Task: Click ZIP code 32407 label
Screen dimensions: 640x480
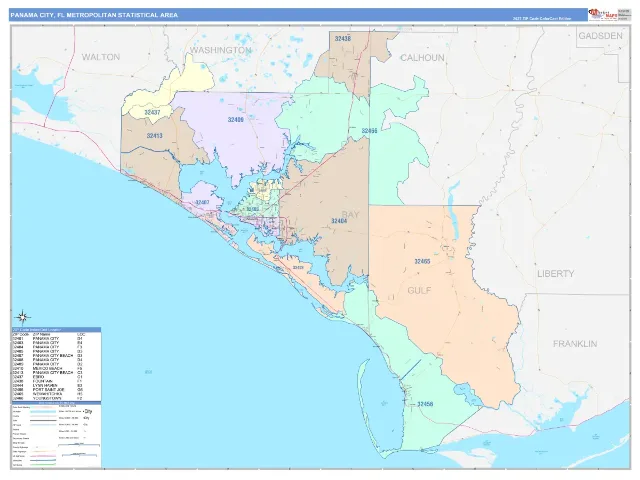Action: (x=202, y=202)
